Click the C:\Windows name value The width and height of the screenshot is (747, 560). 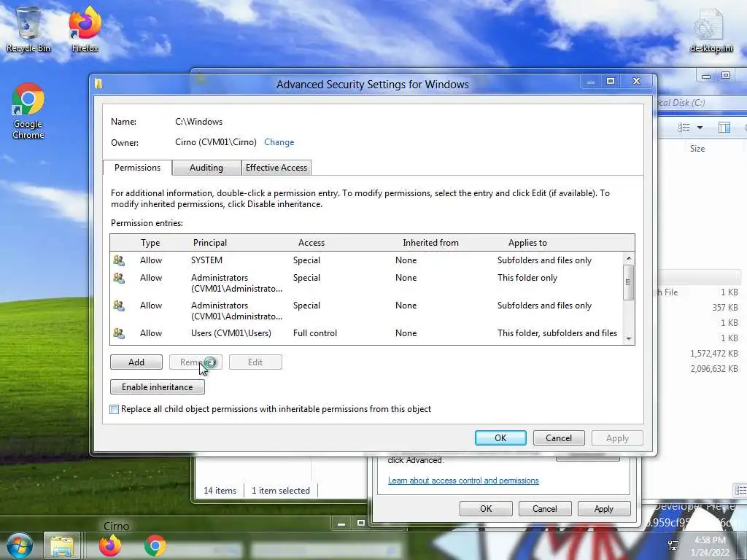coord(198,122)
